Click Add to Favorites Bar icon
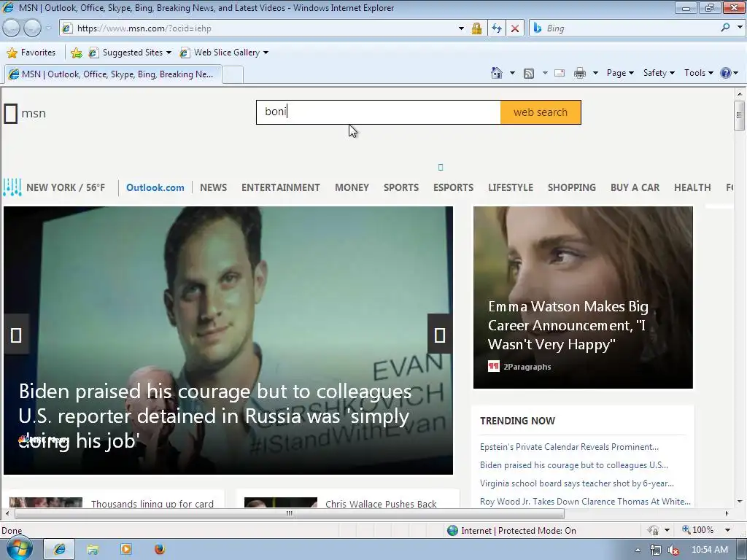The height and width of the screenshot is (560, 747). coord(76,52)
